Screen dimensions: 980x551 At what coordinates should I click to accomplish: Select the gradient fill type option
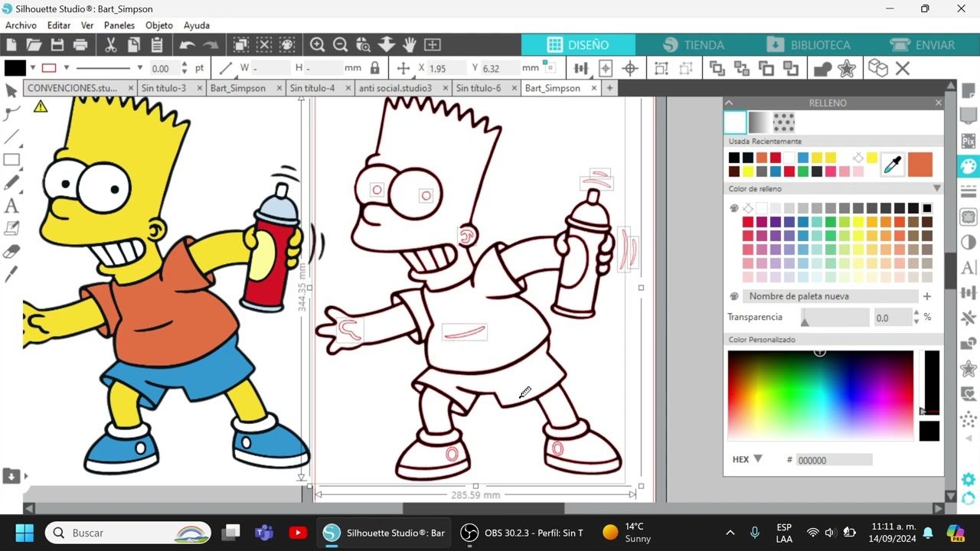759,122
